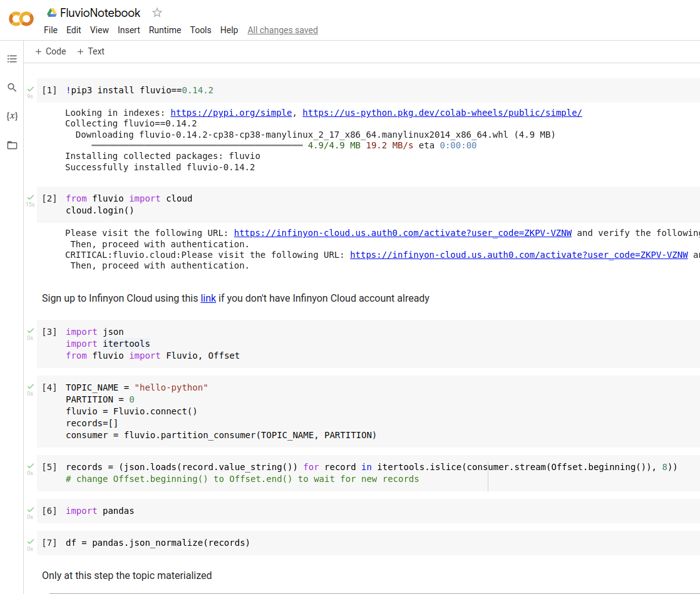
Task: Click the Infinyon sign-up link
Action: click(x=208, y=298)
